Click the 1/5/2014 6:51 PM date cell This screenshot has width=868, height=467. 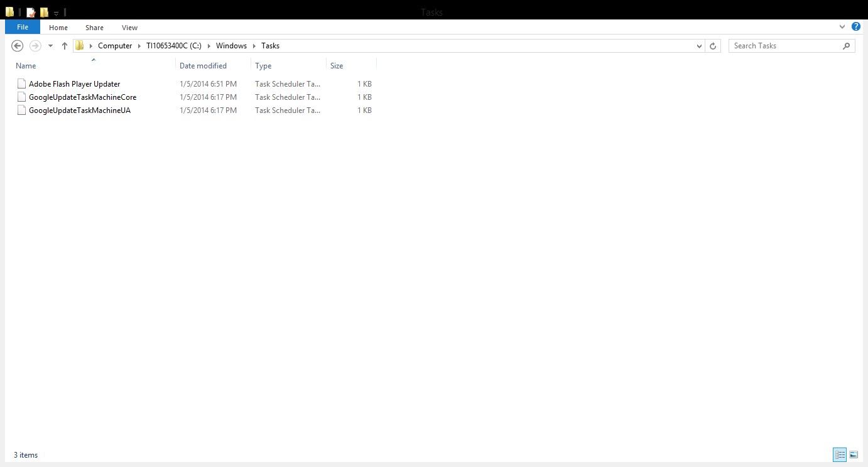208,84
